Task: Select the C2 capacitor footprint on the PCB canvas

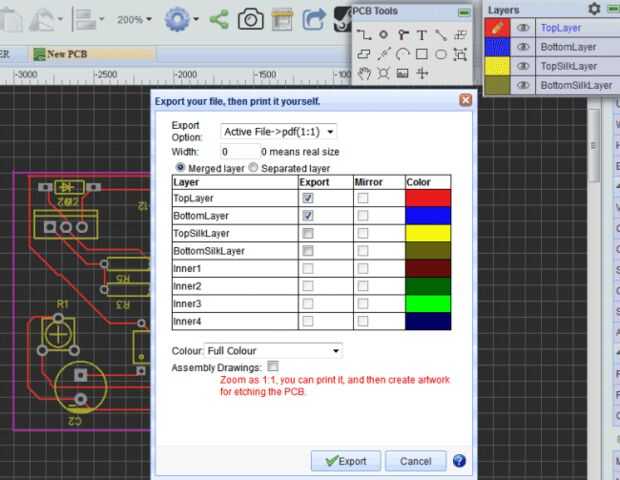Action: 80,387
